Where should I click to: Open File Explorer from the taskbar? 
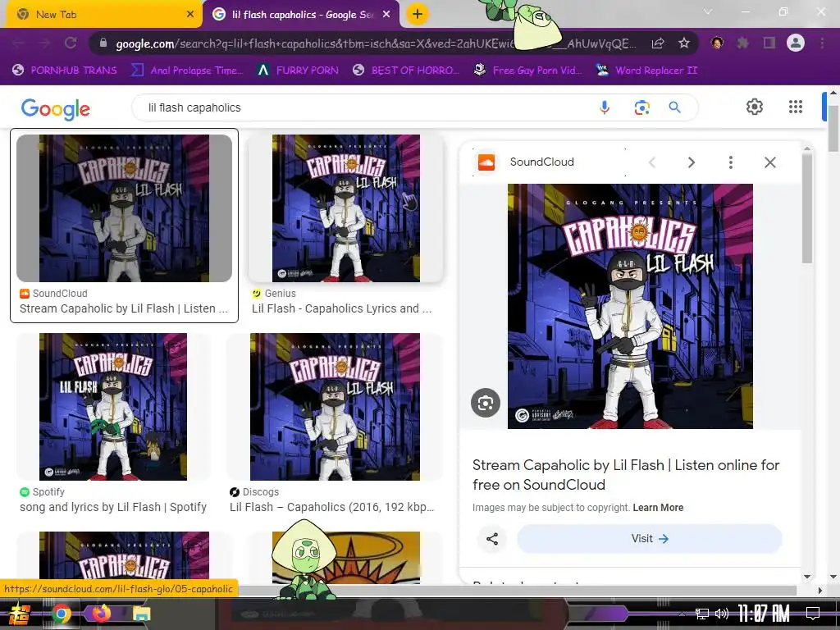pyautogui.click(x=142, y=614)
